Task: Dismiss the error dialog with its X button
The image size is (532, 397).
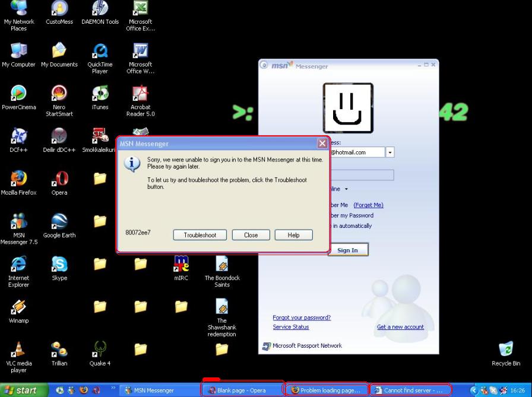Action: point(322,144)
